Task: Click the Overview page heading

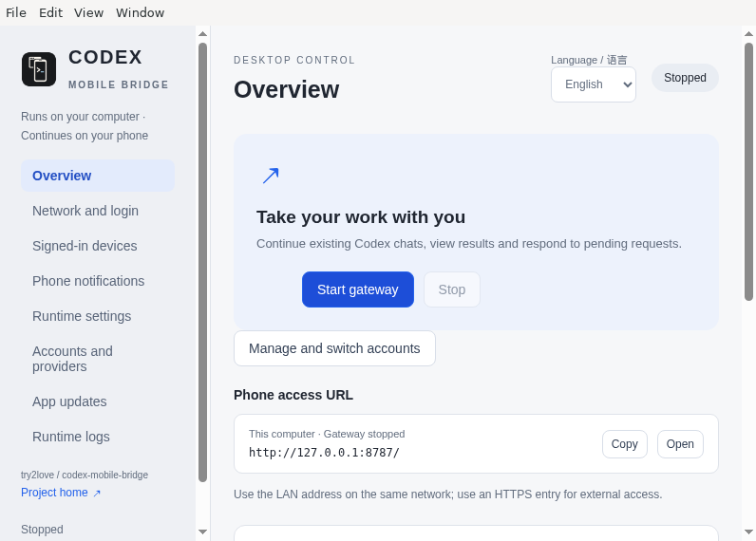Action: pos(287,89)
